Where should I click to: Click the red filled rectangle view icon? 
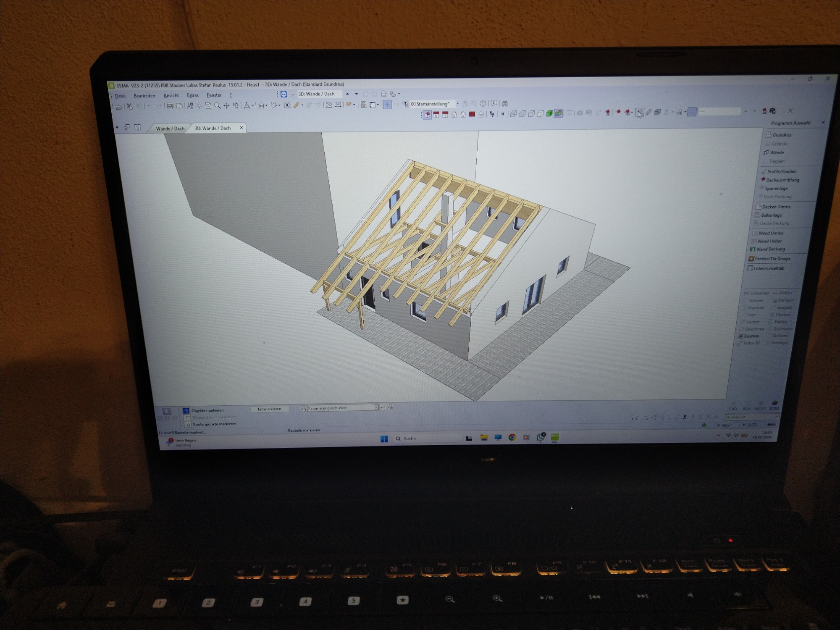pyautogui.click(x=472, y=114)
